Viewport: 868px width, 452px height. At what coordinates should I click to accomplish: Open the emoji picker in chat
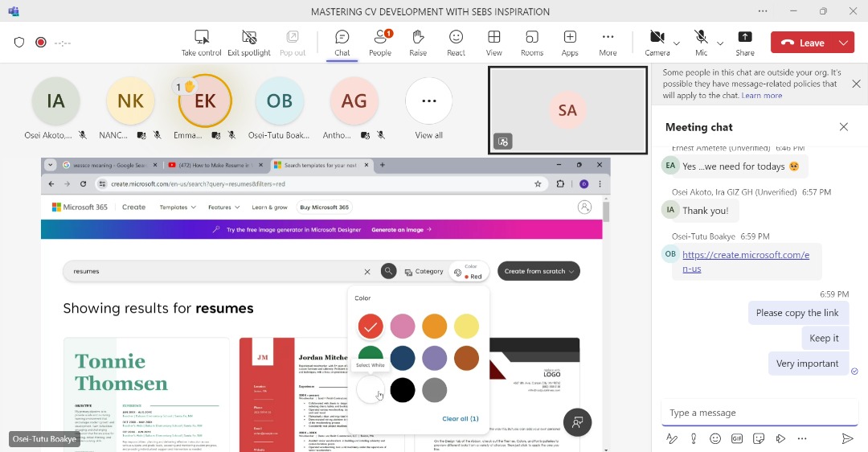[x=715, y=438]
